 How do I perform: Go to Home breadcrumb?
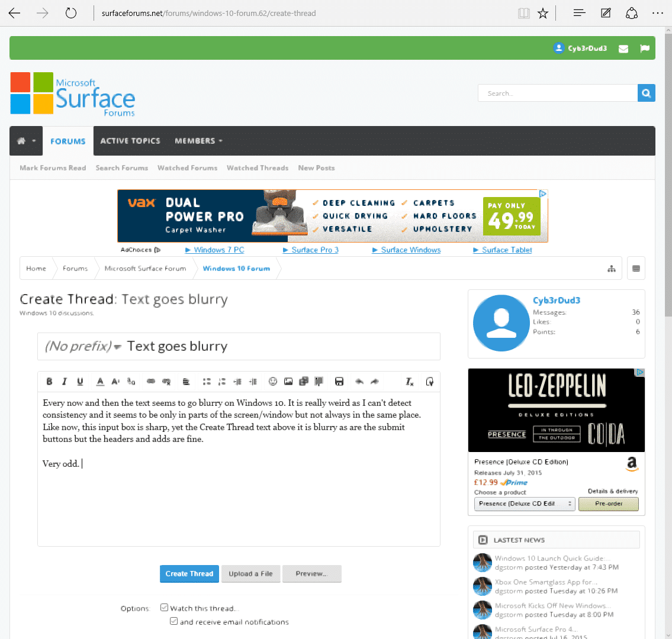tap(36, 269)
